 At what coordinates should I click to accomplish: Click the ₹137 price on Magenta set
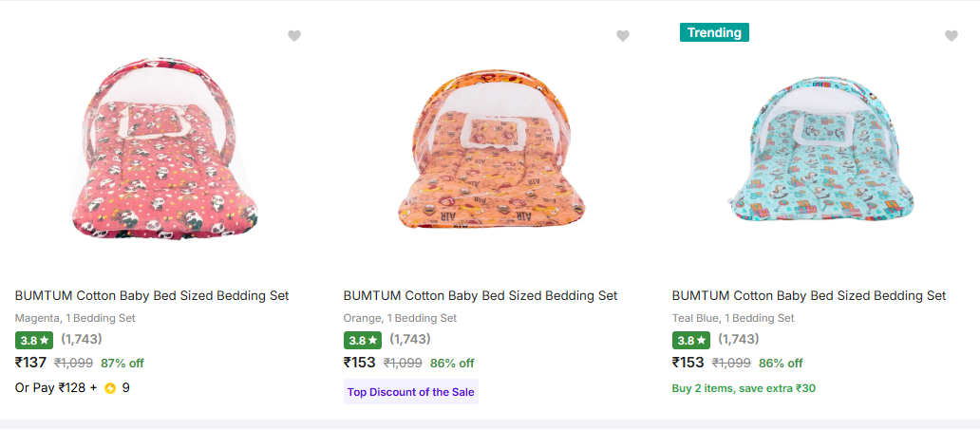31,363
